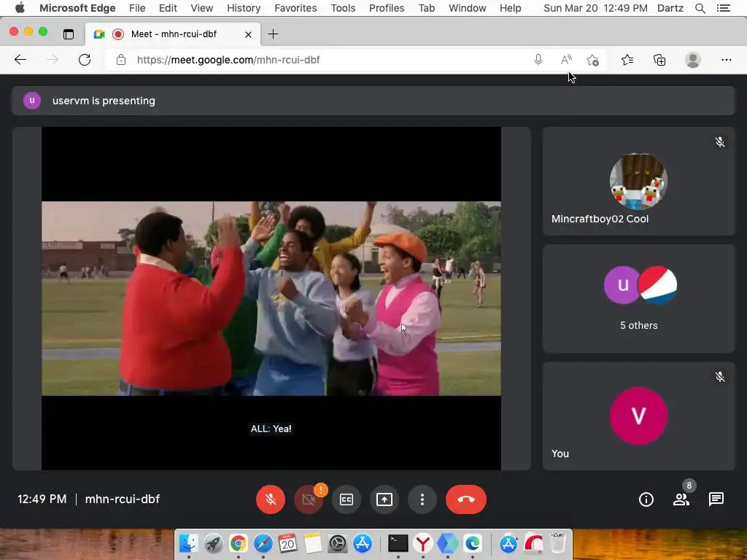This screenshot has width=747, height=560.
Task: Click the Microsoft Edge app menu
Action: [77, 8]
